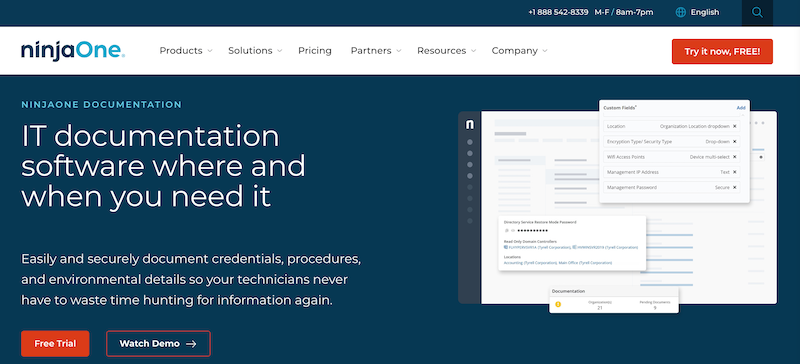The image size is (800, 364).
Task: Remove the Management Password field X
Action: point(735,187)
